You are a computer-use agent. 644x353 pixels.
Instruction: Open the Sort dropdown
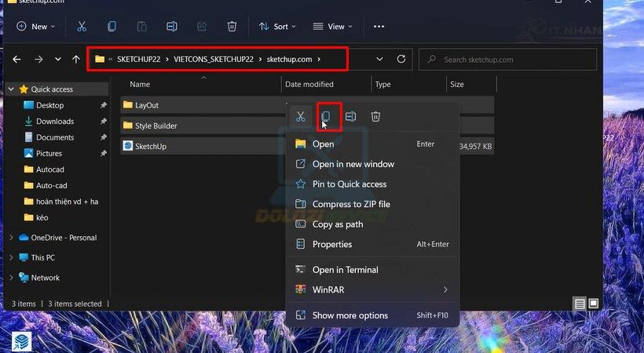click(x=277, y=27)
